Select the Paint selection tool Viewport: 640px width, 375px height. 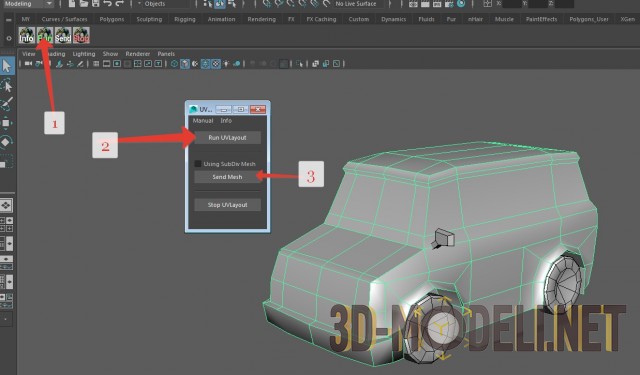click(7, 104)
